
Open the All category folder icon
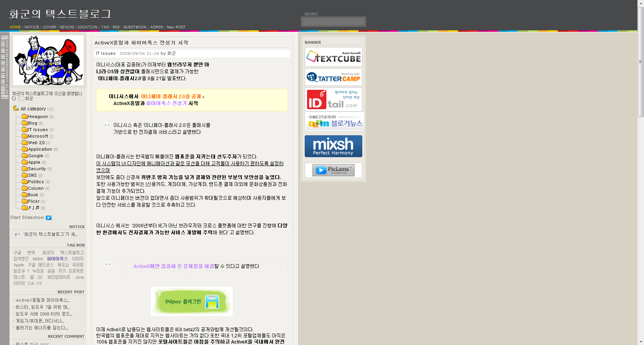(16, 108)
